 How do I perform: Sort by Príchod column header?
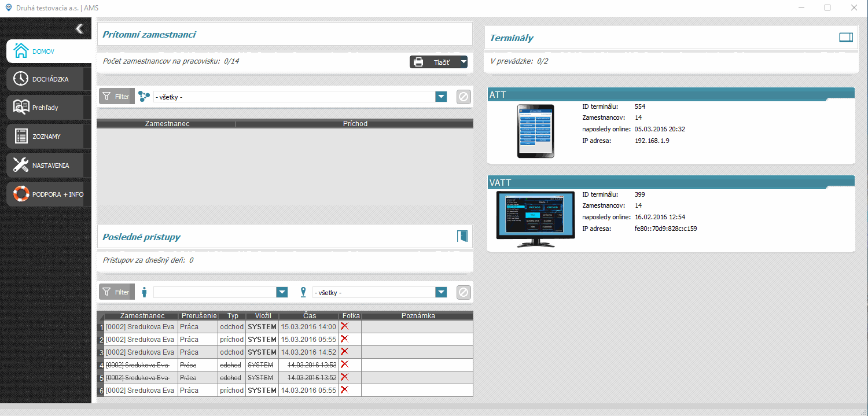pyautogui.click(x=355, y=124)
